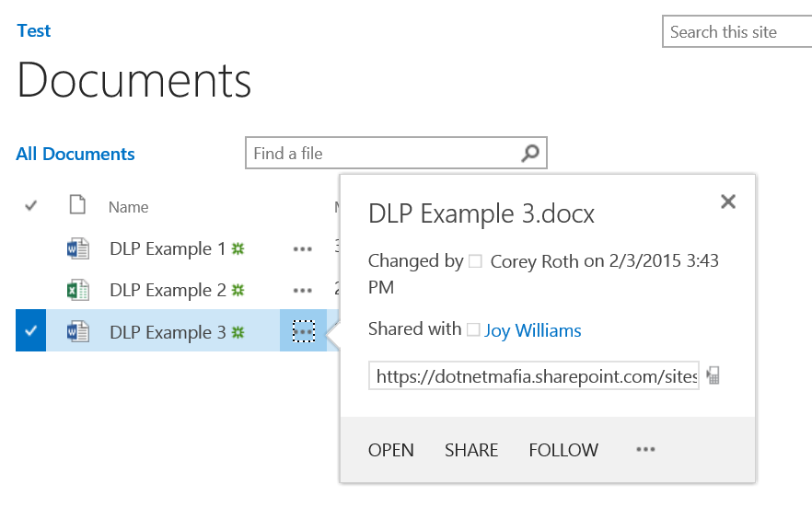Open more actions ellipsis in callout footer

(645, 449)
